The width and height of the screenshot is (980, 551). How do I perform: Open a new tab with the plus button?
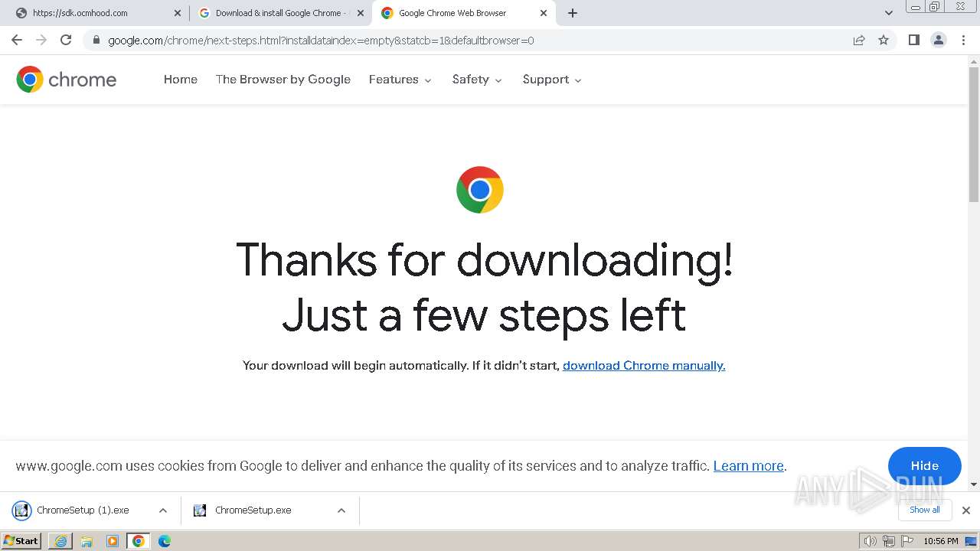tap(573, 13)
